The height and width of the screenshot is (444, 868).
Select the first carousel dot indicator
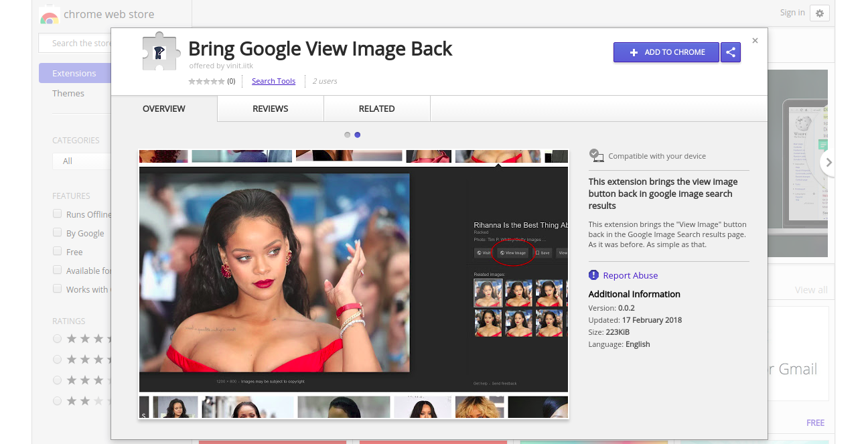(347, 135)
